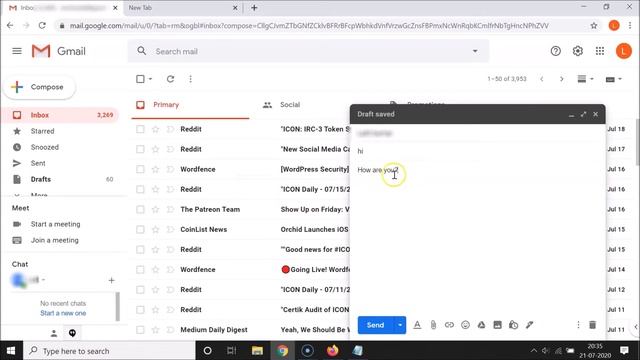Insert files using Google Drive icon
This screenshot has width=640, height=360.
tap(481, 325)
